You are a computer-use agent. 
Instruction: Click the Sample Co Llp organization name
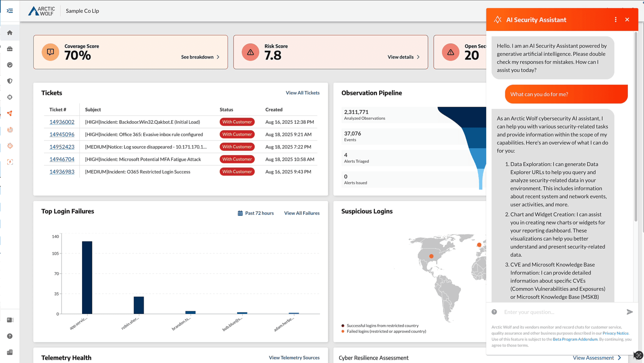(82, 11)
